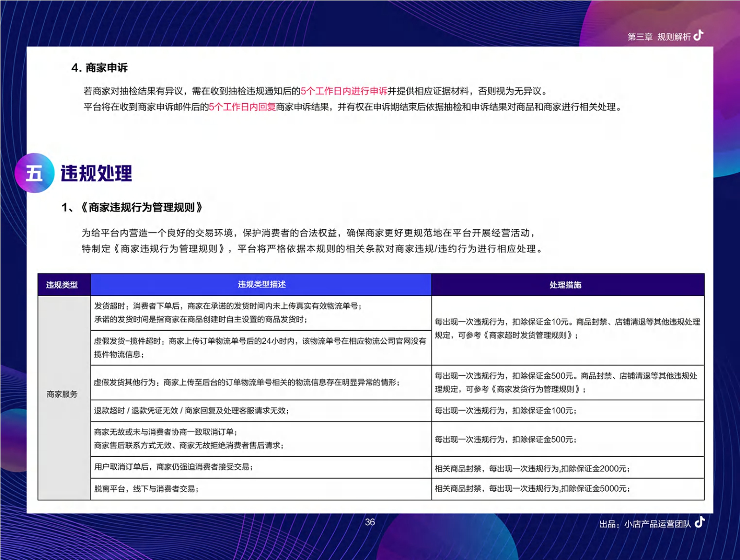Click the red text 5个工作日内回复
This screenshot has width=740, height=560.
pyautogui.click(x=242, y=107)
